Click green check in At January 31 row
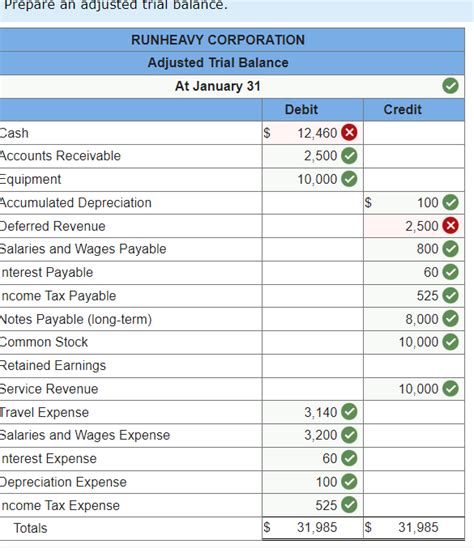The image size is (474, 557). [x=451, y=86]
